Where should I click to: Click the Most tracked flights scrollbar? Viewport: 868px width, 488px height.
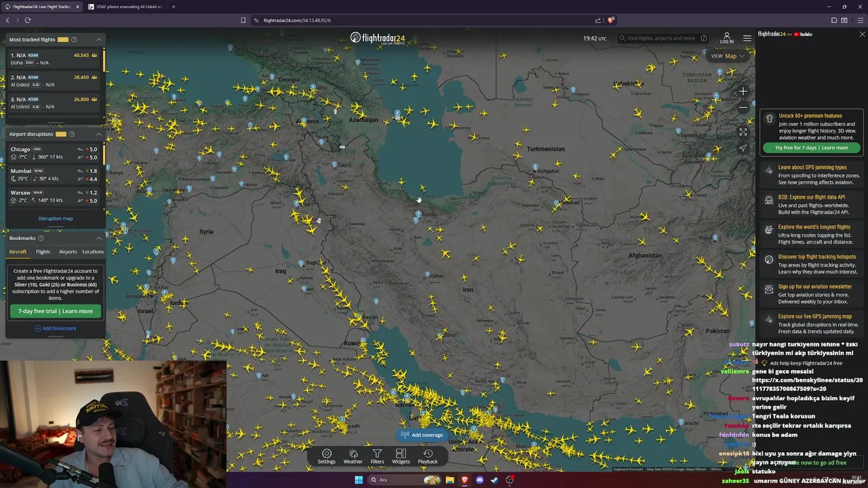coord(104,61)
